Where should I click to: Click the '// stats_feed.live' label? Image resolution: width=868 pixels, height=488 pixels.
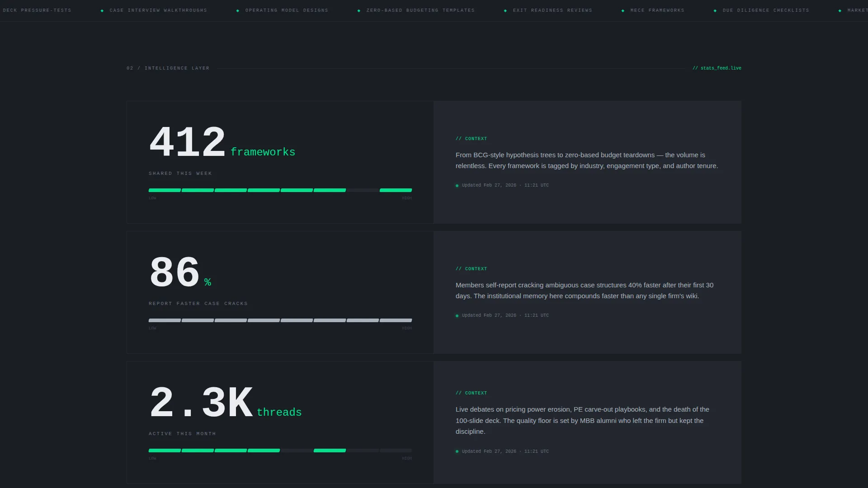pyautogui.click(x=717, y=68)
